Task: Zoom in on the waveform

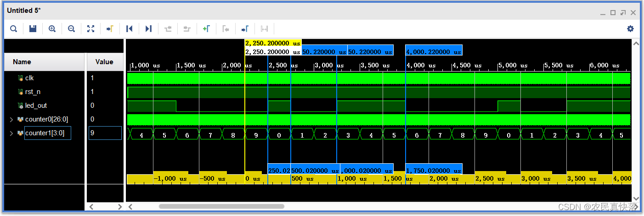Action: [x=52, y=29]
